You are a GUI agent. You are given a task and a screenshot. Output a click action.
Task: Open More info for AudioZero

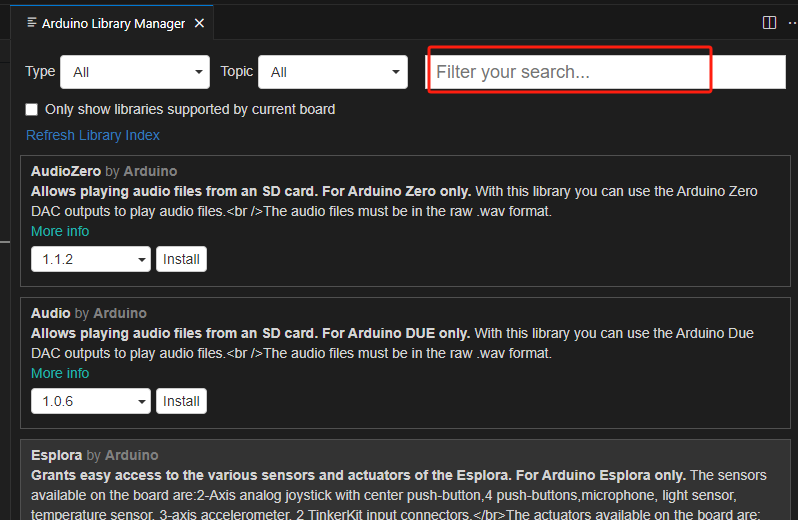(x=60, y=232)
